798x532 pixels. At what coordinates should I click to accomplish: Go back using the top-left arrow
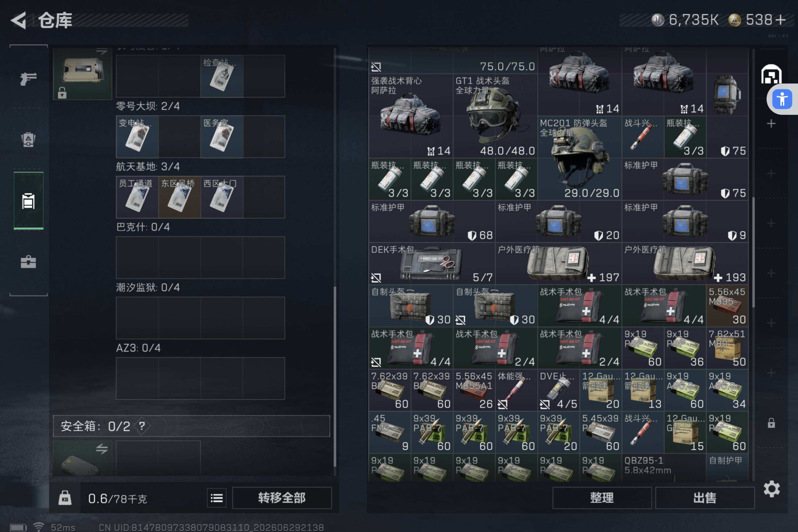click(19, 20)
